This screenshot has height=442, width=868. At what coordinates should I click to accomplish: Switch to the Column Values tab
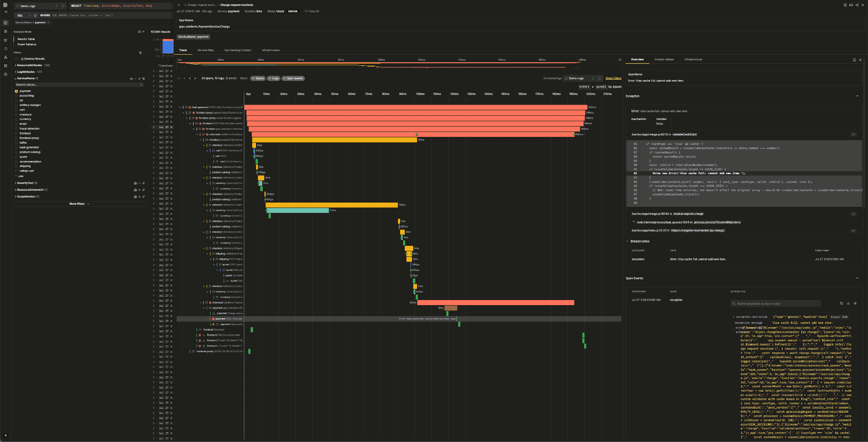664,60
